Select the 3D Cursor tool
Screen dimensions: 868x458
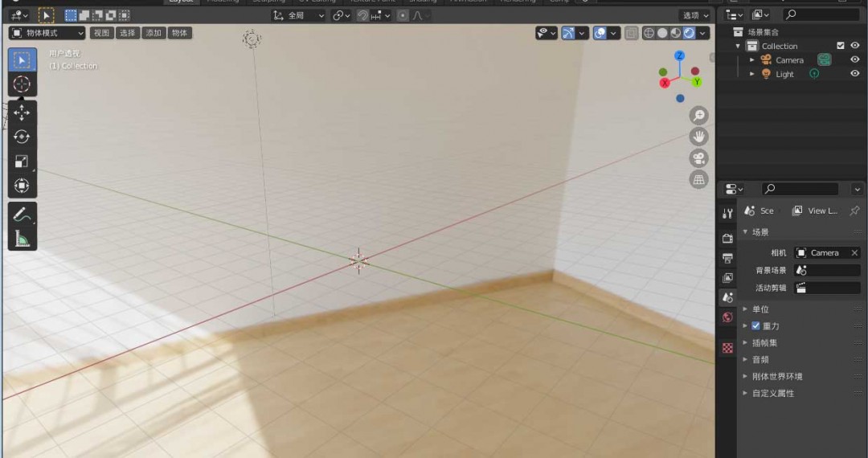tap(22, 84)
